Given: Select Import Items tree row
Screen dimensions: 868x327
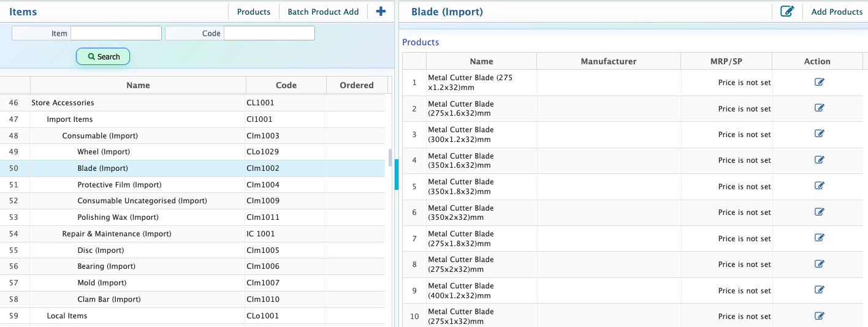Looking at the screenshot, I should click(x=192, y=119).
